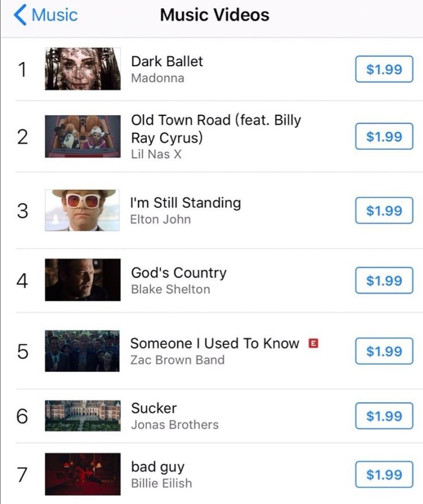This screenshot has width=423, height=504.
Task: Tap the I'm Still Standing thumbnail
Action: point(82,210)
